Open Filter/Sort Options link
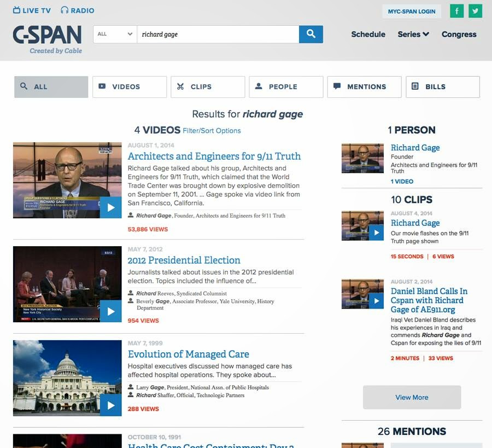 (x=212, y=131)
